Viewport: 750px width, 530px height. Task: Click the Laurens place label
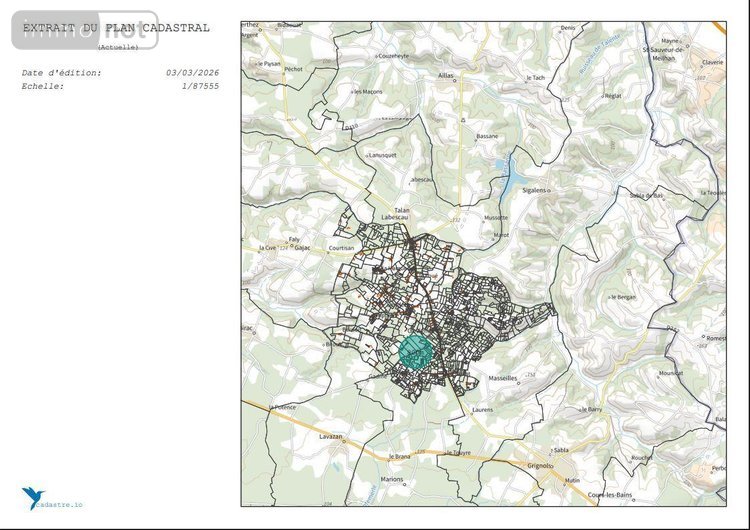coord(483,409)
